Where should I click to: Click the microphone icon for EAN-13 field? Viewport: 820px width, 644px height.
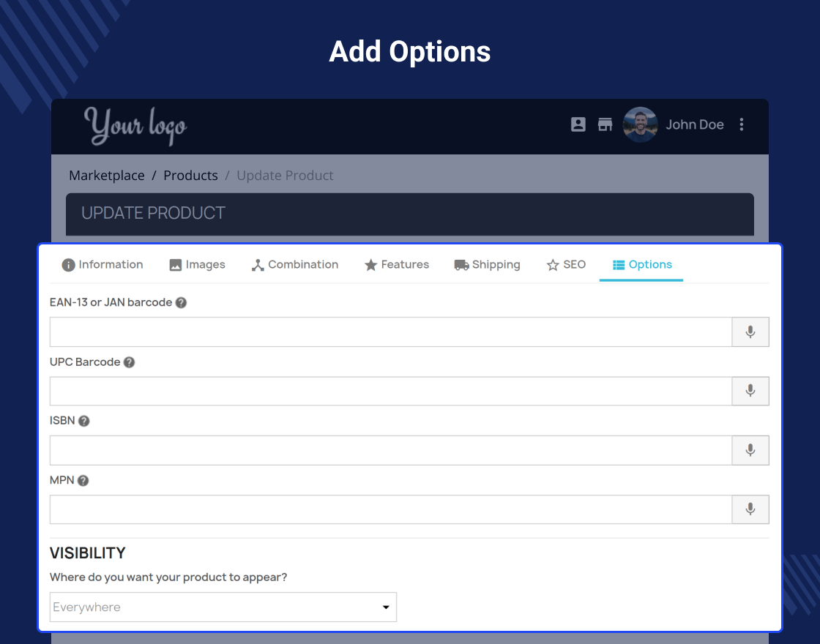pyautogui.click(x=750, y=332)
